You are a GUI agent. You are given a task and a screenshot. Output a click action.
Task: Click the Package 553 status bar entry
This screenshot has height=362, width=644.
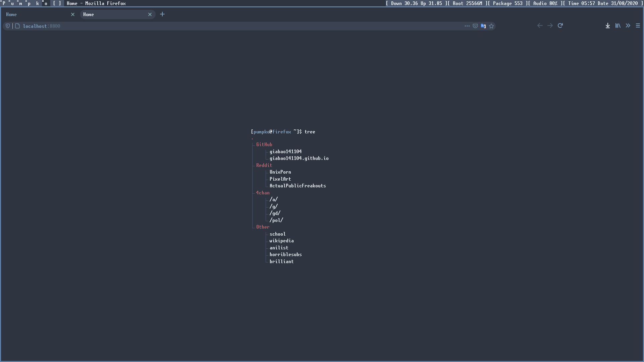point(507,3)
